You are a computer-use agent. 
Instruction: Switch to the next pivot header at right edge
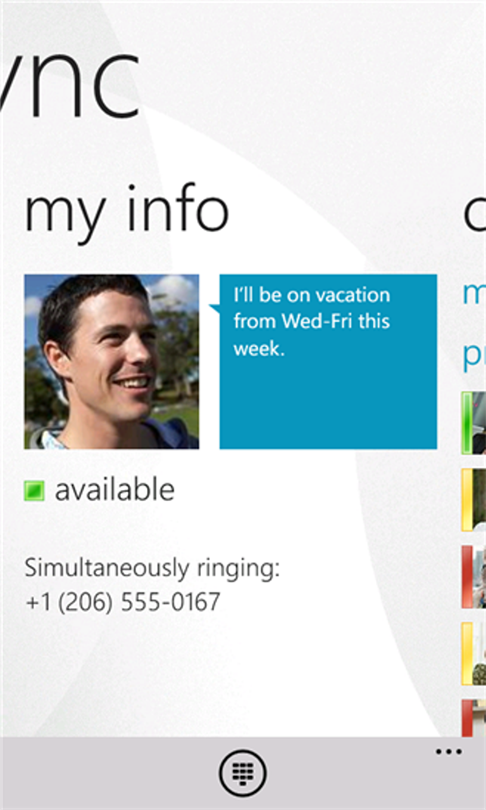475,213
